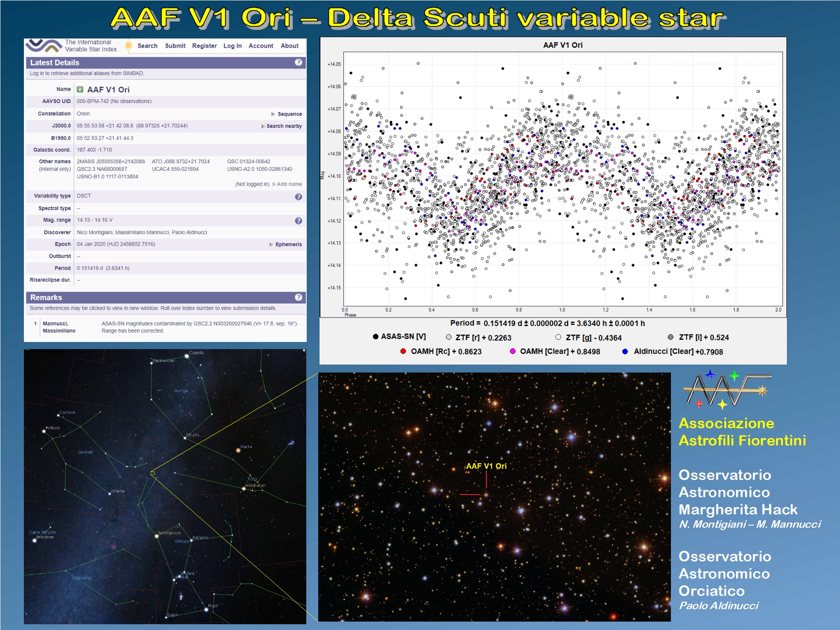Viewport: 840px width, 630px height.
Task: Click the green V icon beside AAF V1 Ori
Action: click(80, 89)
